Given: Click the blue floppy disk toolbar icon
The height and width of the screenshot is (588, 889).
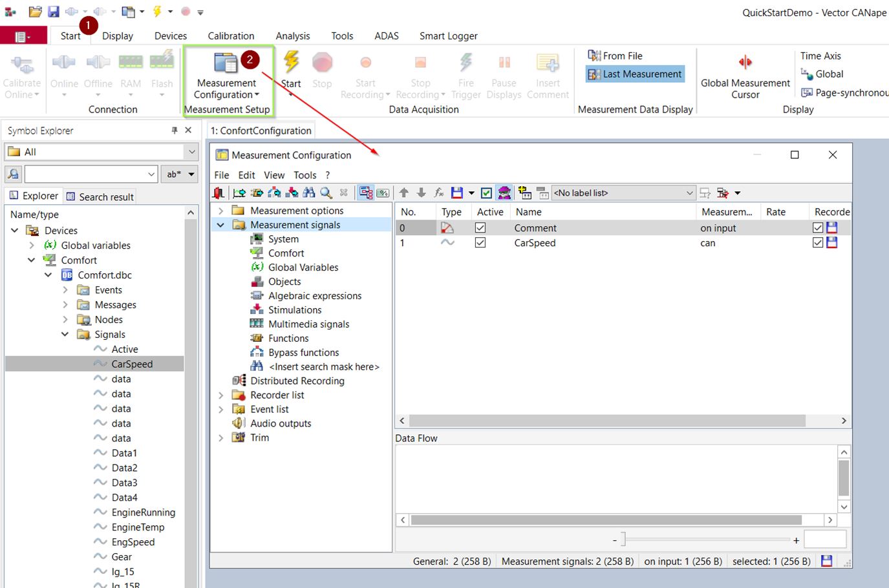Looking at the screenshot, I should pos(457,193).
